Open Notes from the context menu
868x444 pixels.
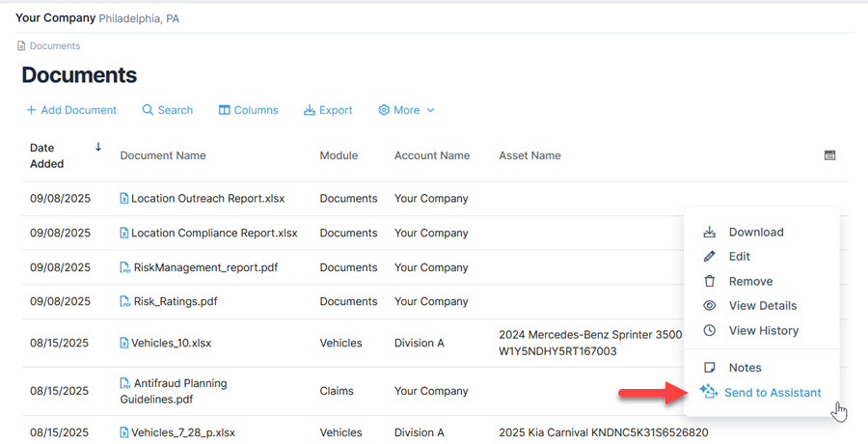[745, 368]
